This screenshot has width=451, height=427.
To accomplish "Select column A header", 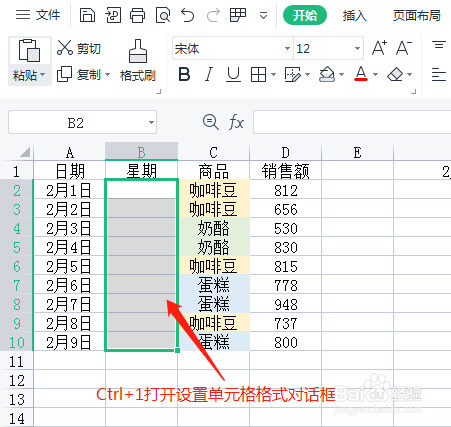I will (69, 153).
